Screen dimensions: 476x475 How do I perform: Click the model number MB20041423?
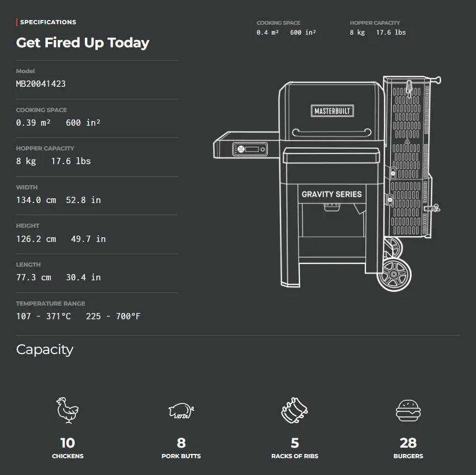pos(41,84)
